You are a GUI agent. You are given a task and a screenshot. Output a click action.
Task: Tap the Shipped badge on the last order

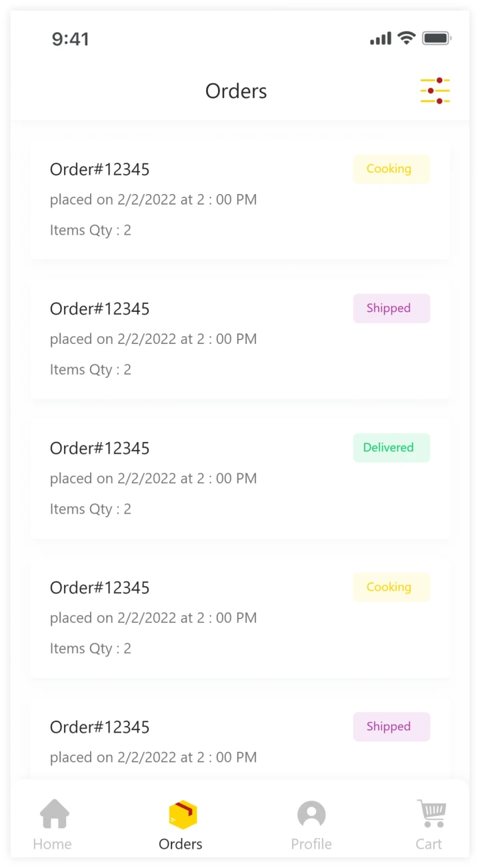(x=391, y=727)
